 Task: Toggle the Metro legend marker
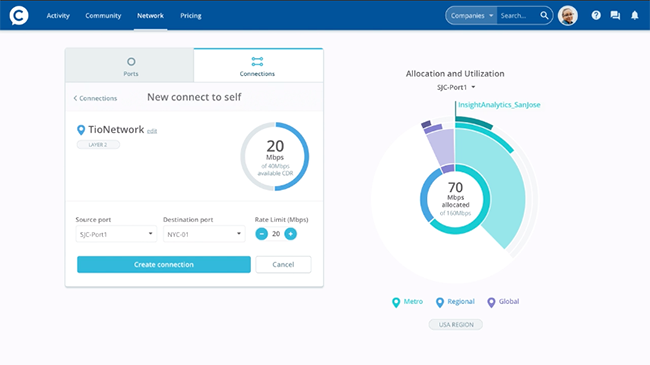[396, 302]
